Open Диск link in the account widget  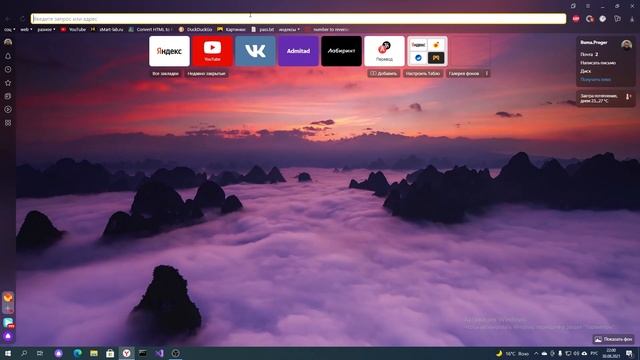(585, 71)
